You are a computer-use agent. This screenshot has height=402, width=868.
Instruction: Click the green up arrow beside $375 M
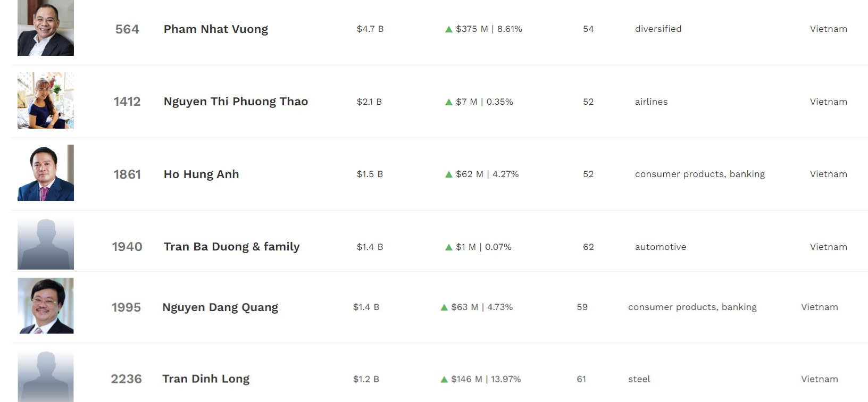[448, 29]
